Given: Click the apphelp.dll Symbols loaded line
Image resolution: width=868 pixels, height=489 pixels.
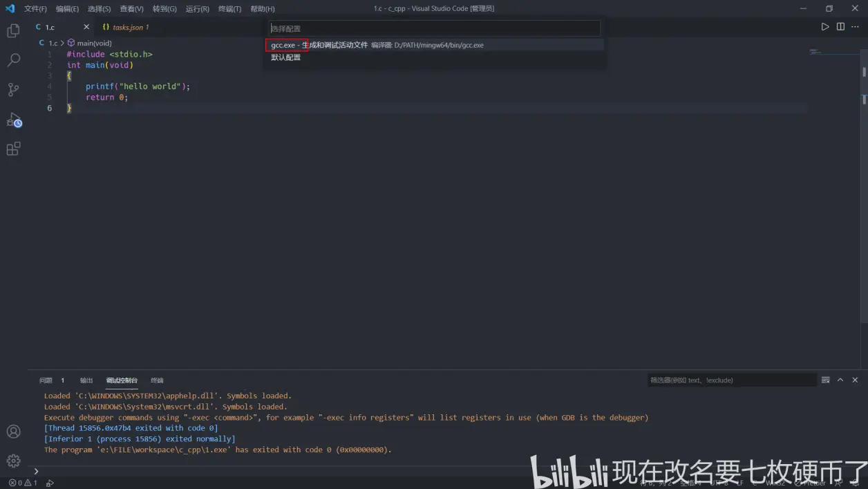Looking at the screenshot, I should click(x=168, y=396).
